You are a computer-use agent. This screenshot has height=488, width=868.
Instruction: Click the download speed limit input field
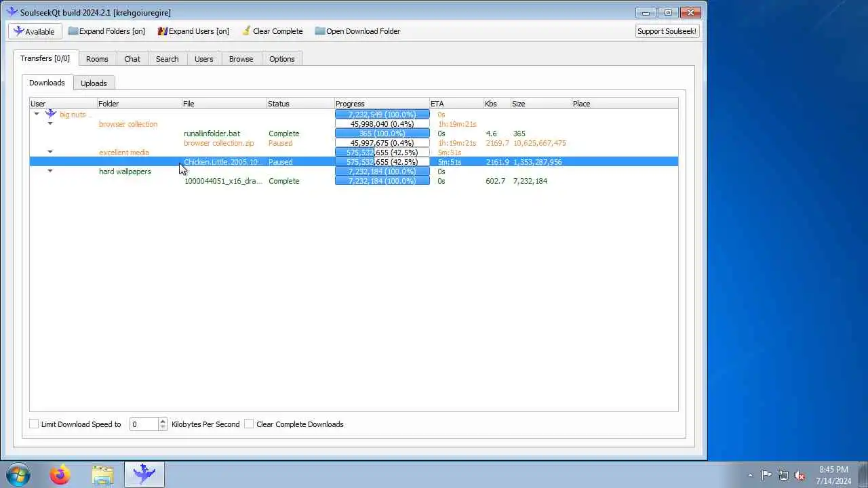[144, 424]
